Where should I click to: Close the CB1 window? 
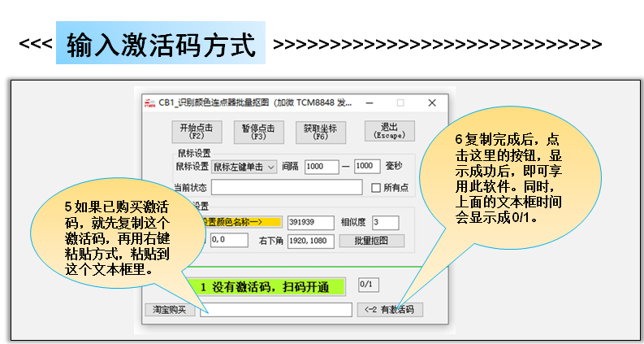tap(432, 102)
